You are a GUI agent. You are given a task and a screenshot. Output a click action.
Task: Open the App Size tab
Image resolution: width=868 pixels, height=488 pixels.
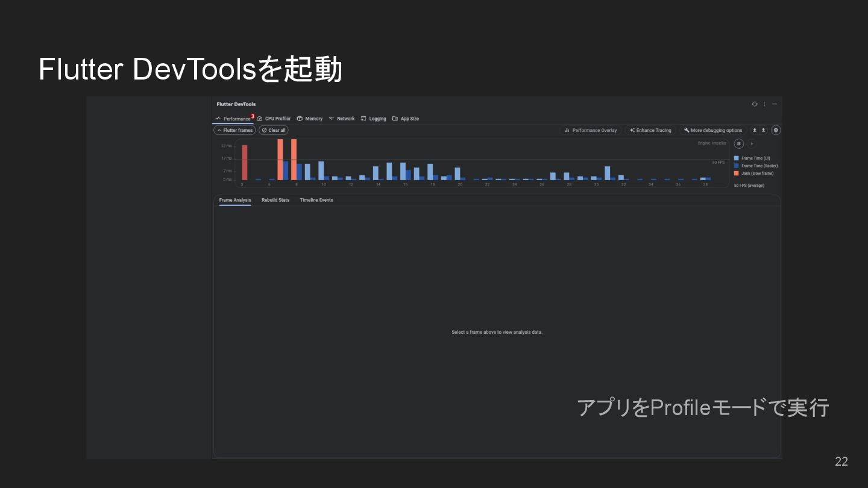405,119
